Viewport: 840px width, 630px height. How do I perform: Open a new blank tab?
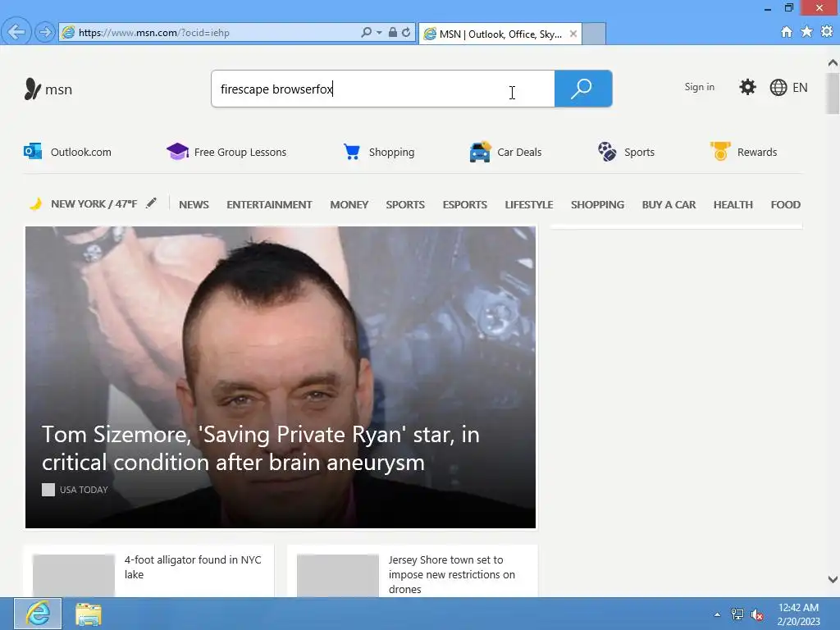[594, 34]
